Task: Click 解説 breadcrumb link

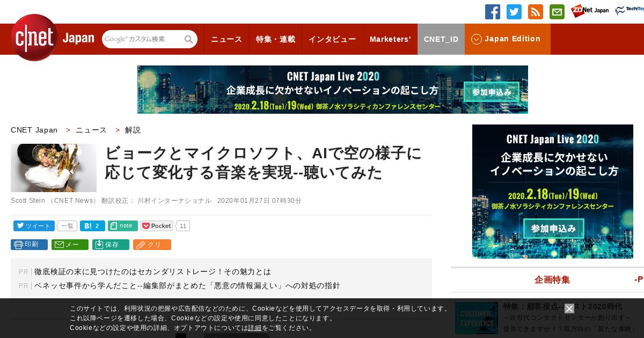Action: coord(133,130)
